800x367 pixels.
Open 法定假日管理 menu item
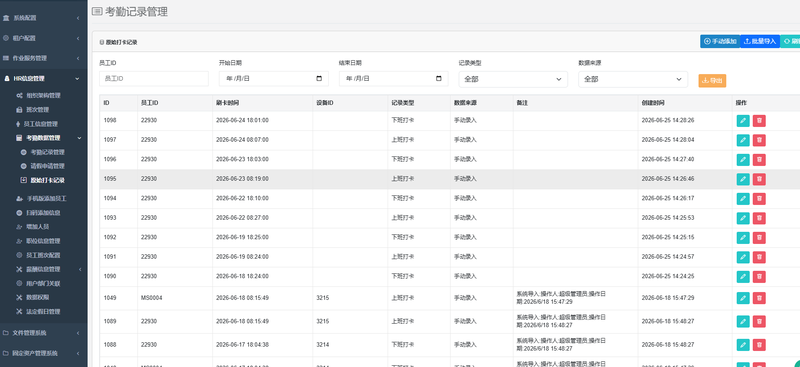[43, 311]
